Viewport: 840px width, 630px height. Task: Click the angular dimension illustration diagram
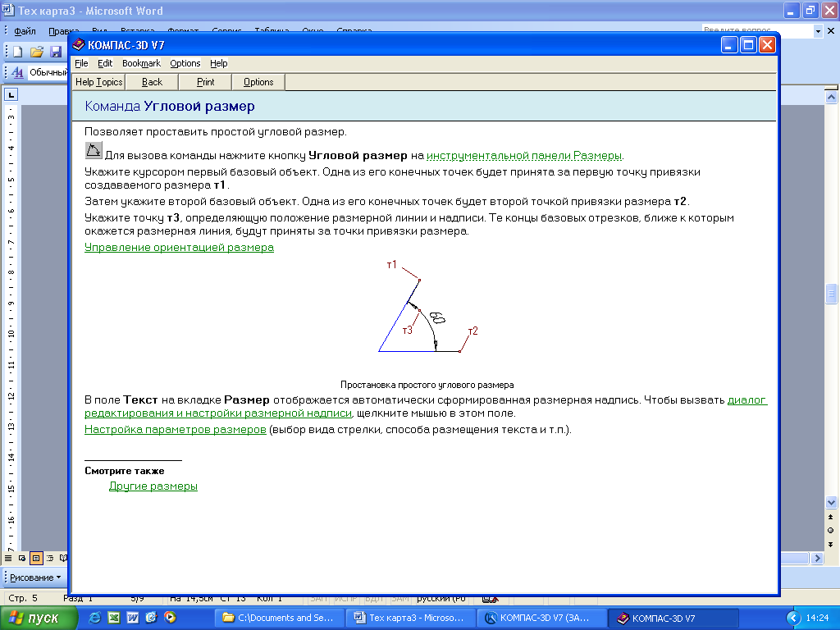[427, 306]
